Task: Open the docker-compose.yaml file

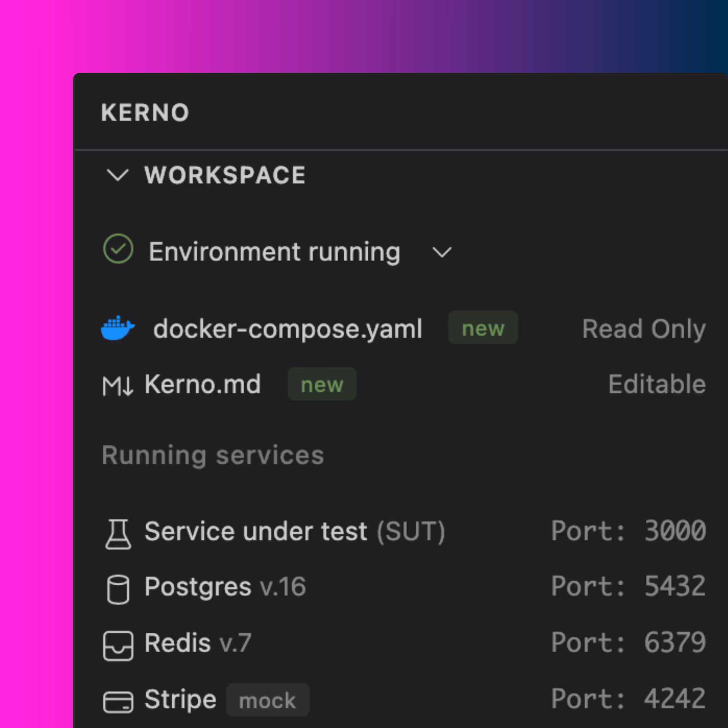Action: click(288, 329)
